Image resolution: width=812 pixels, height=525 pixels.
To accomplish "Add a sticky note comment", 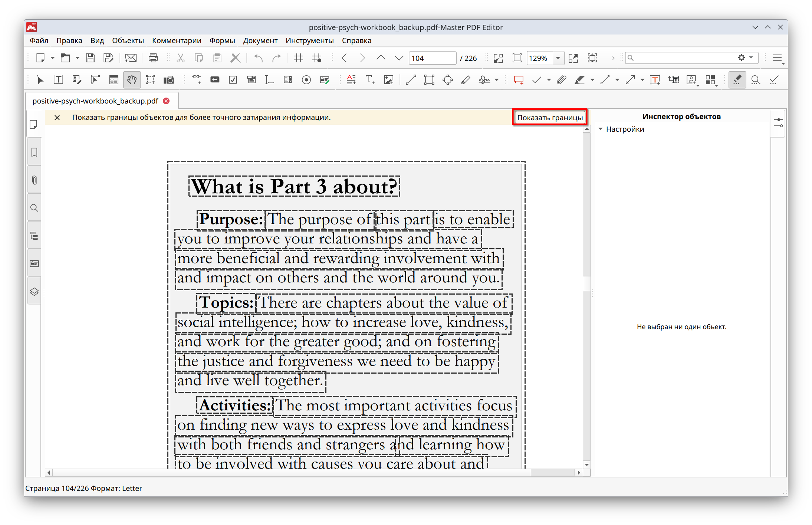I will (519, 80).
